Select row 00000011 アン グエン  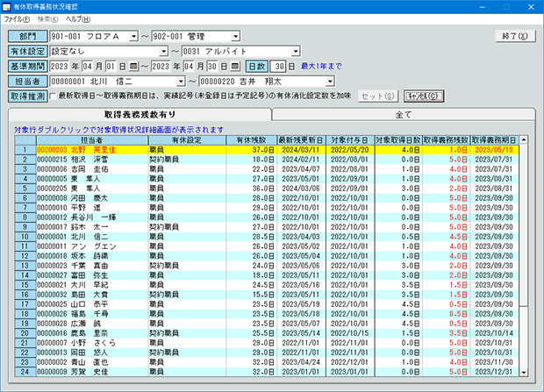[267, 246]
